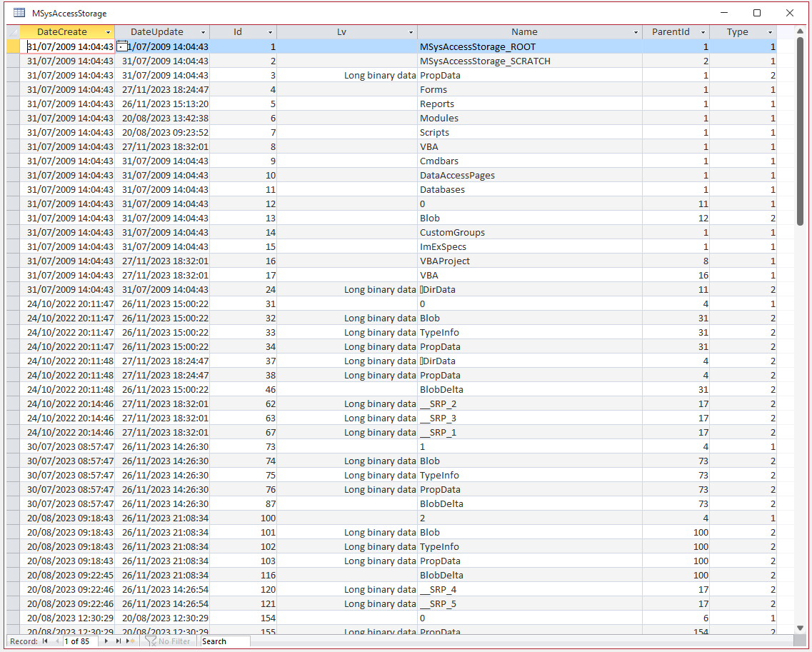
Task: Click the Reports name cell
Action: click(530, 104)
